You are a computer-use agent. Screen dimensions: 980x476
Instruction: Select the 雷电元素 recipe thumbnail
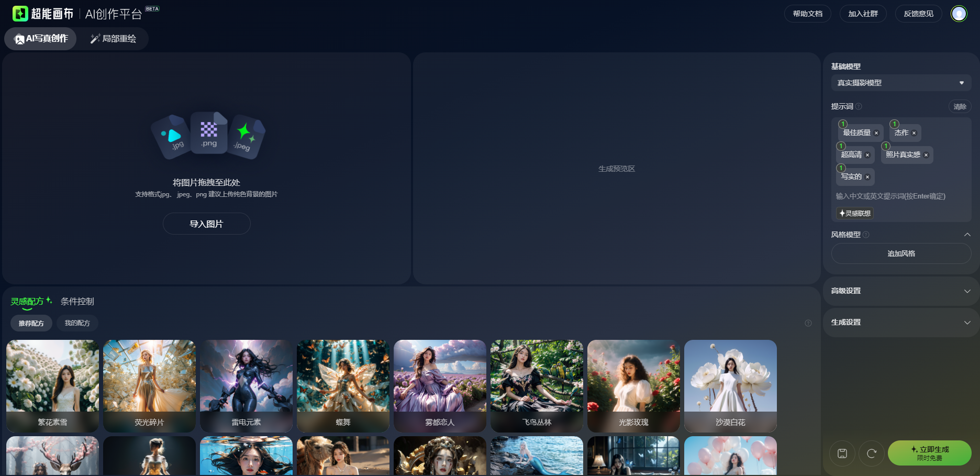point(246,386)
